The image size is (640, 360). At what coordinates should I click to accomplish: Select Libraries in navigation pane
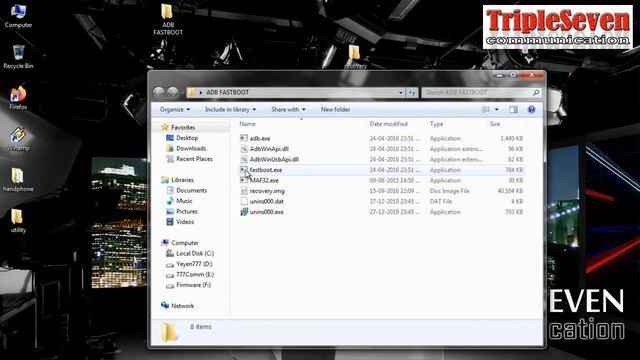coord(182,180)
